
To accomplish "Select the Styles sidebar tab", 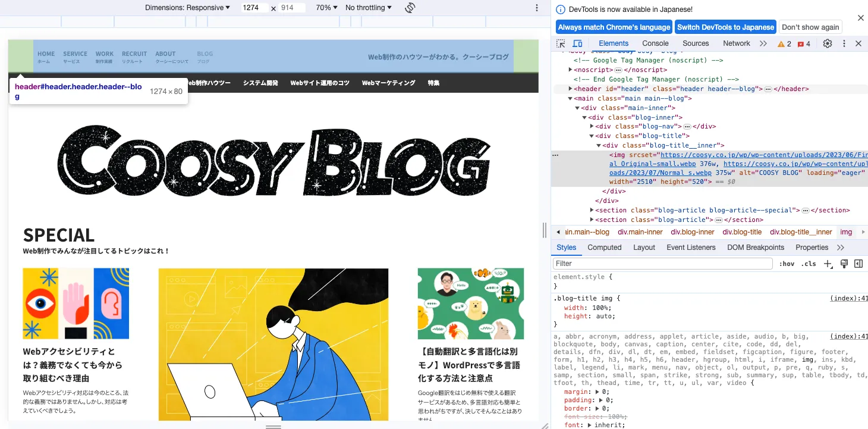I will [566, 248].
